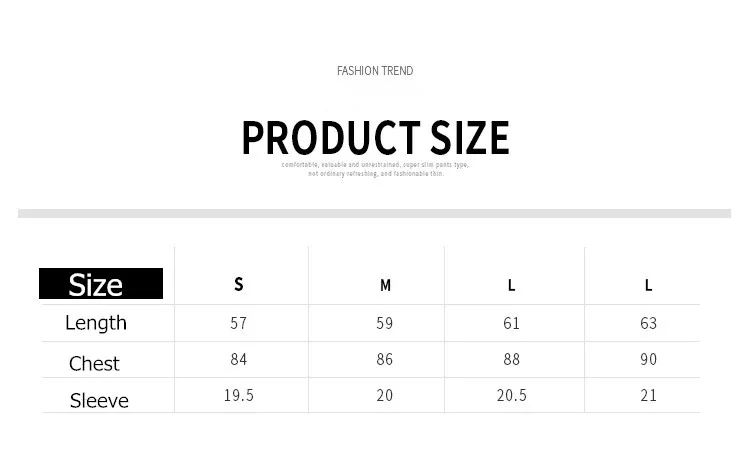Click the black Size header label
750x451 pixels.
(x=101, y=284)
